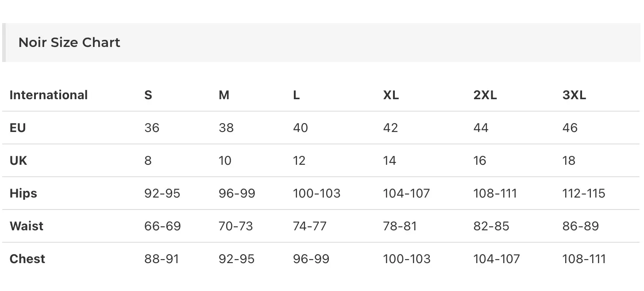Select UK size 14 cell

[x=389, y=160]
